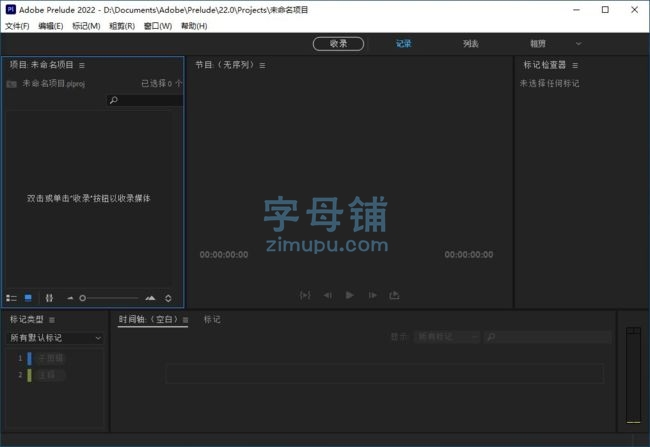This screenshot has width=650, height=447.
Task: Switch to the 粗剪 workspace
Action: point(538,44)
